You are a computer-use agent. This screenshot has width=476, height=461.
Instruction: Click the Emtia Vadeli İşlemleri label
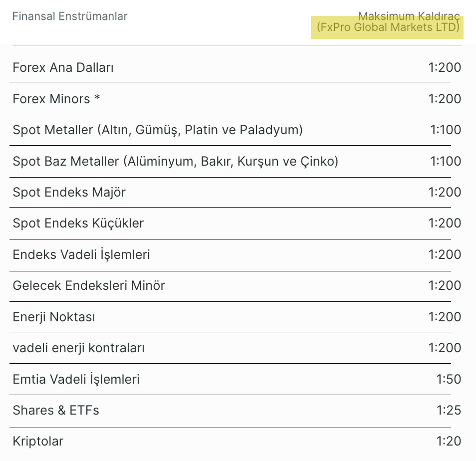[76, 379]
